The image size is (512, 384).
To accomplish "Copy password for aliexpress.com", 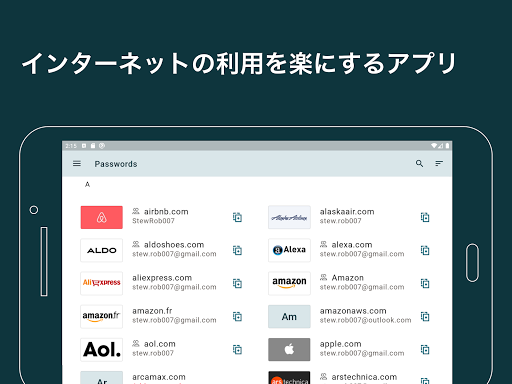I will click(237, 283).
